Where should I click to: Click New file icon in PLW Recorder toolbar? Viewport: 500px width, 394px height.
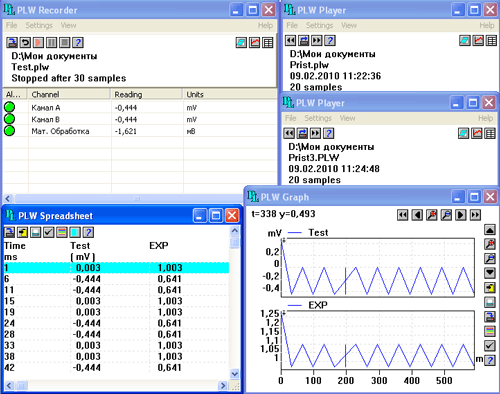[x=12, y=42]
